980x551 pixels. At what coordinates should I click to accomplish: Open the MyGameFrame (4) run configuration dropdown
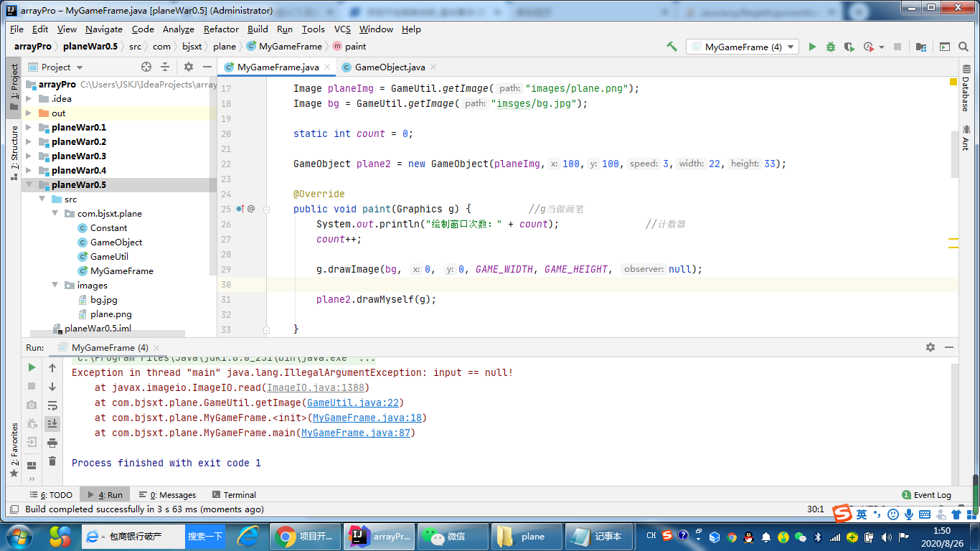[743, 47]
